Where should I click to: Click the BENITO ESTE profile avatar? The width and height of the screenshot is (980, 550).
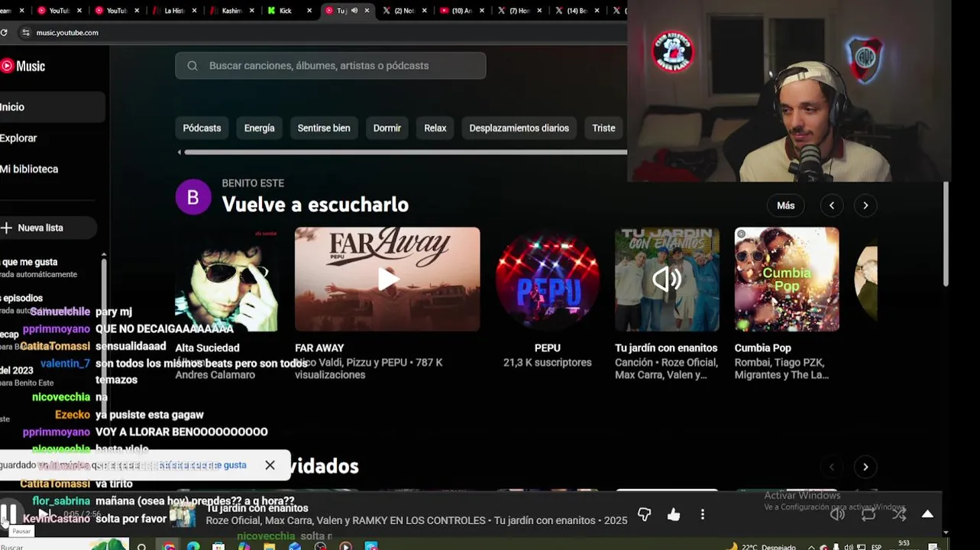(193, 197)
